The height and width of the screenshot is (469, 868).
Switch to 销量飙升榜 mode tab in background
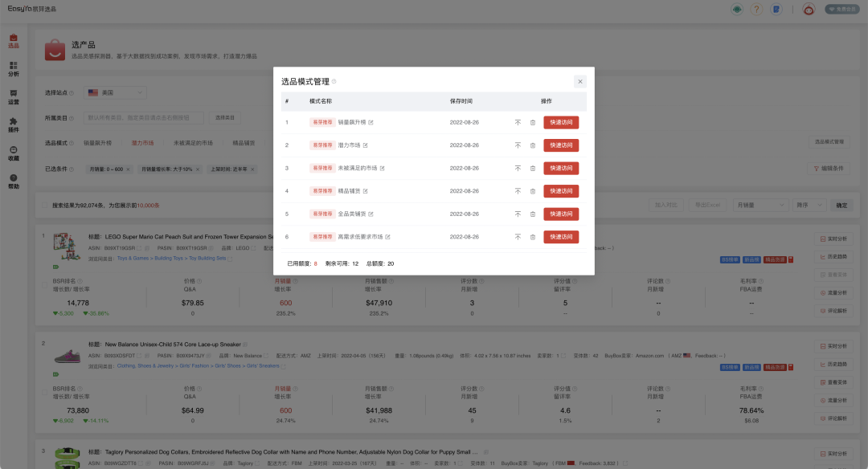click(97, 143)
